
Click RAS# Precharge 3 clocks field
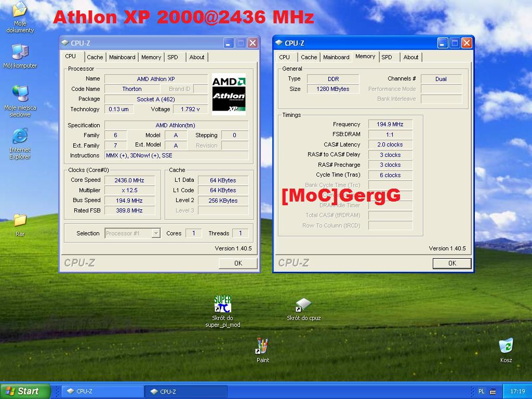click(390, 165)
